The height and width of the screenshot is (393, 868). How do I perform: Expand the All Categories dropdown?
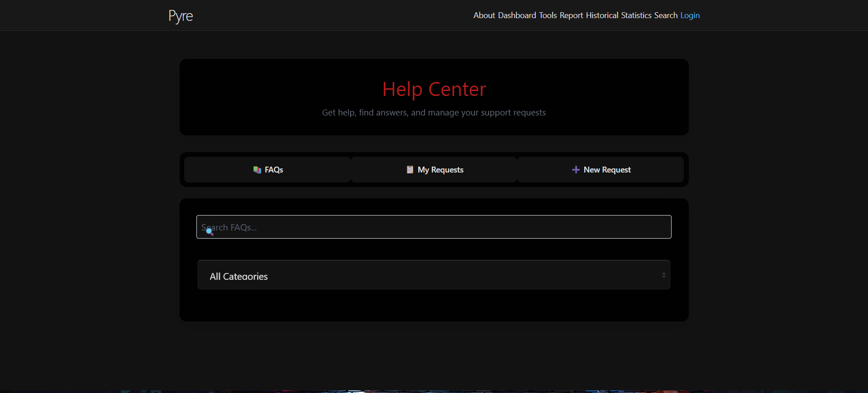coord(434,275)
